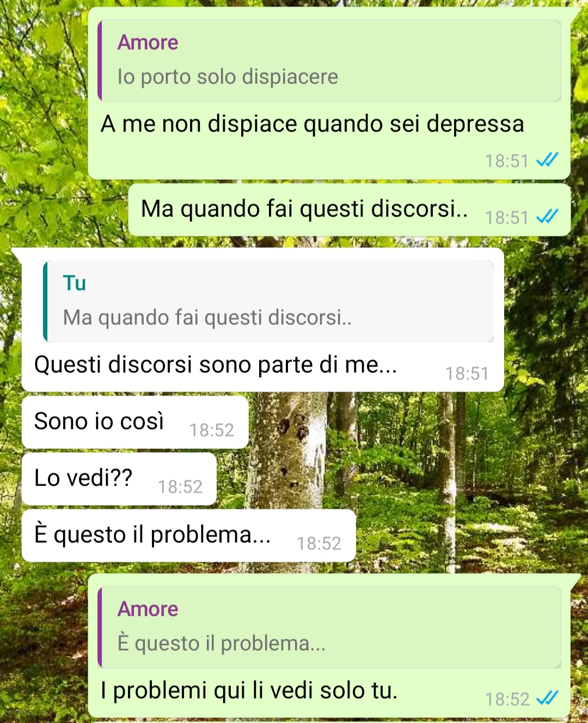Open quoted 'È questo il problema...' reply preview
The image size is (588, 723).
329,627
